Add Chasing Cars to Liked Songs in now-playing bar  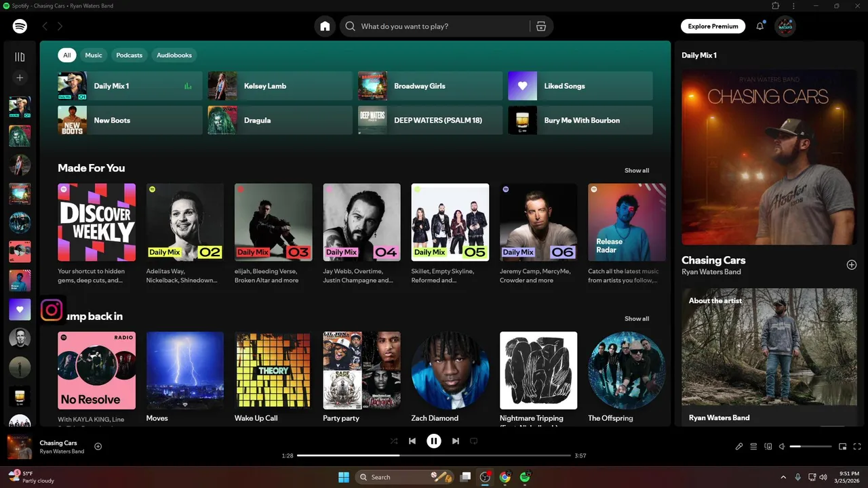coord(98,446)
